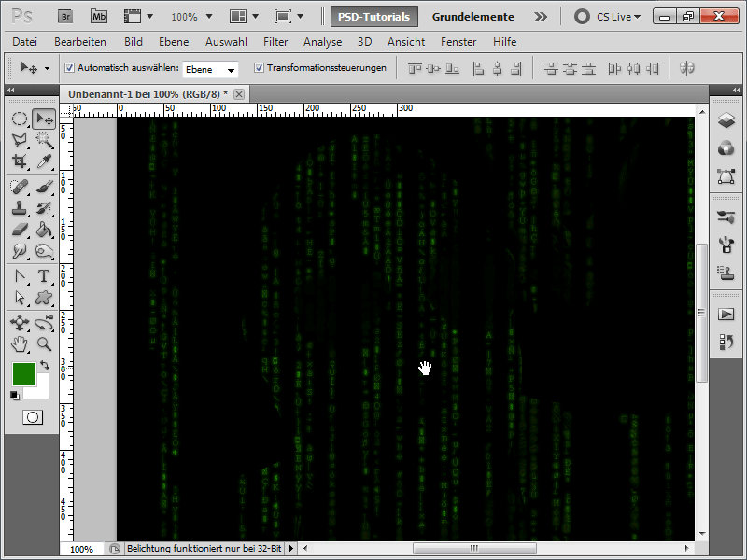The width and height of the screenshot is (747, 560).
Task: Open the Layers panel icon
Action: 726,120
